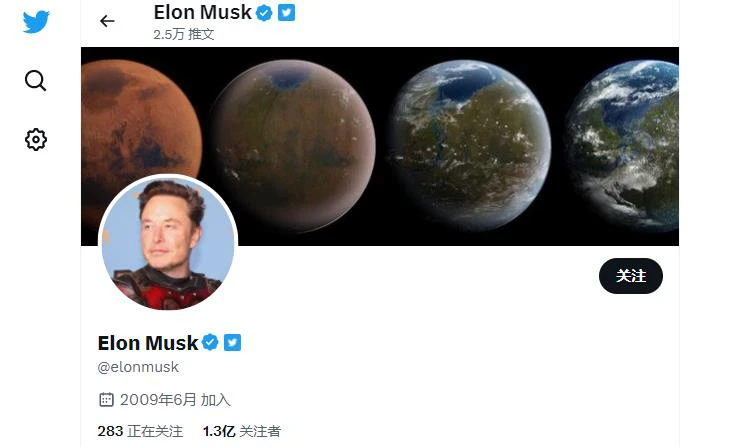Follow the account with the 关注 button
The image size is (729, 447).
(630, 276)
